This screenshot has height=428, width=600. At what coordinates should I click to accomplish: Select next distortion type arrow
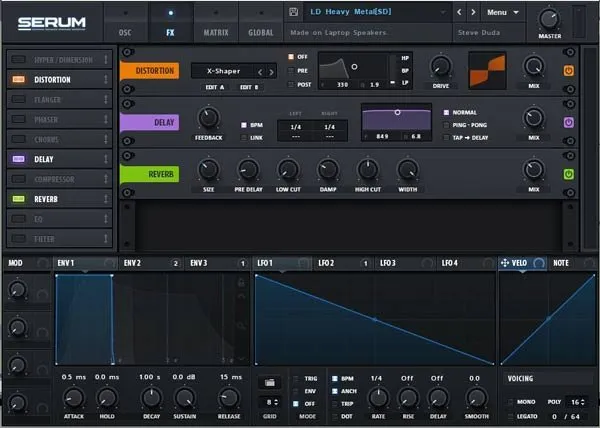pyautogui.click(x=271, y=72)
